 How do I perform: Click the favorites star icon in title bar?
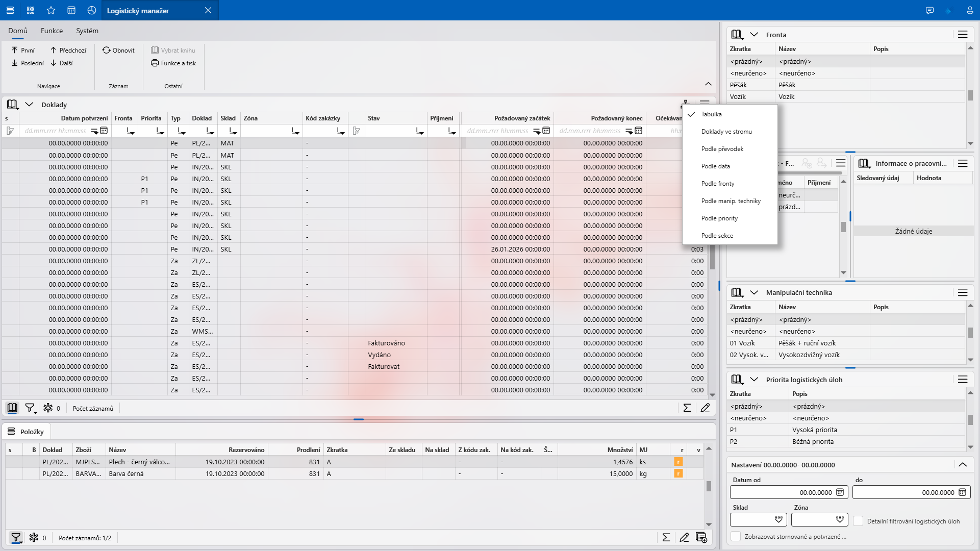51,10
